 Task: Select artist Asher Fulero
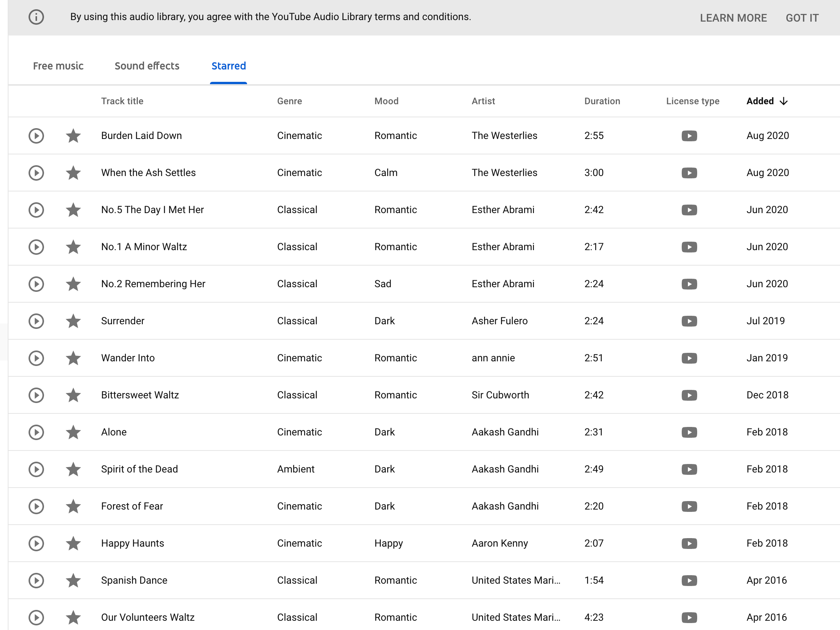coord(500,321)
